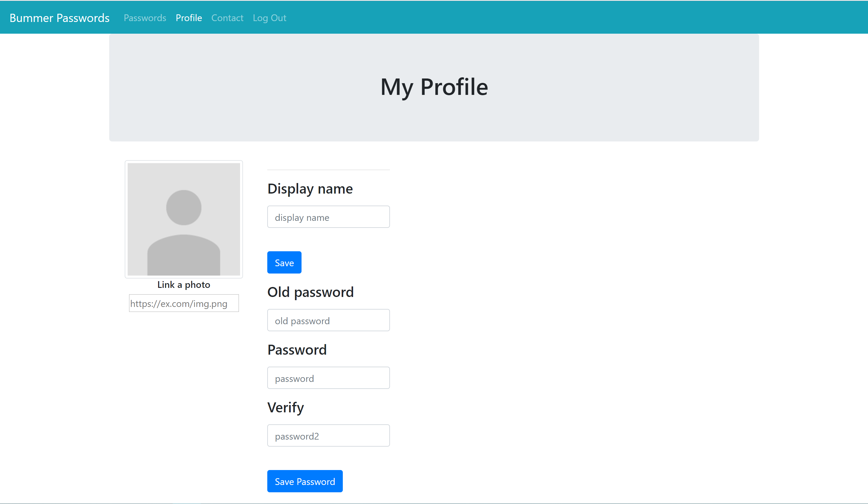Click the Save Password button
This screenshot has height=504, width=868.
point(305,481)
